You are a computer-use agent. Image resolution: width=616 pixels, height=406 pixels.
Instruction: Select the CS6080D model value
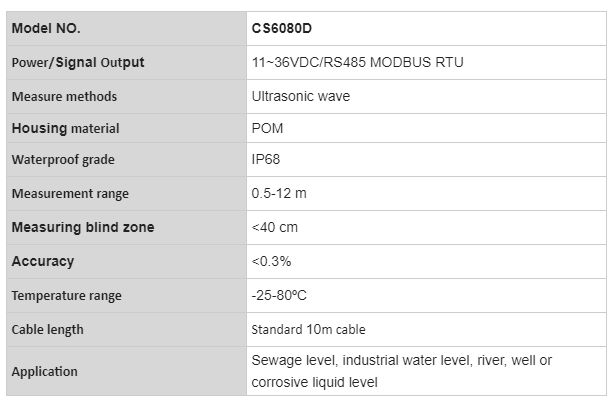point(281,28)
